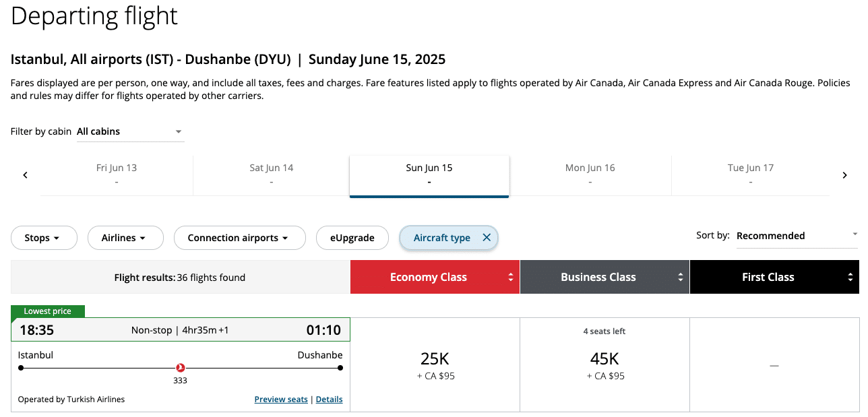Image resolution: width=868 pixels, height=417 pixels.
Task: Open the Airlines filter dropdown
Action: tap(125, 238)
